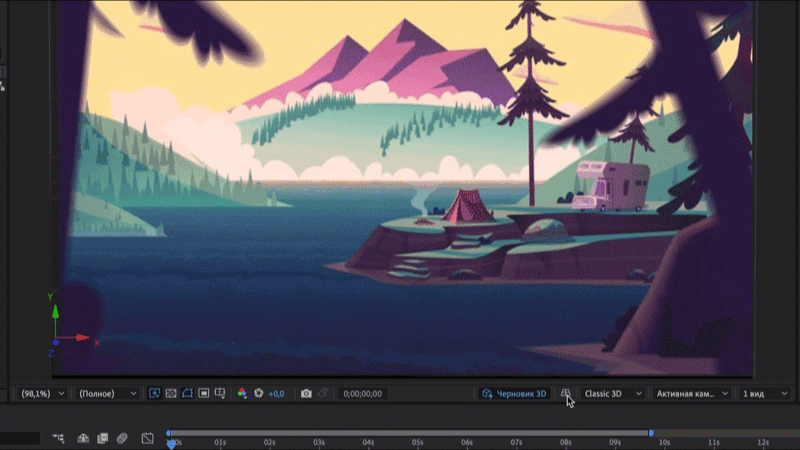This screenshot has width=800, height=450.
Task: Click the reset exposure icon
Action: click(x=258, y=394)
